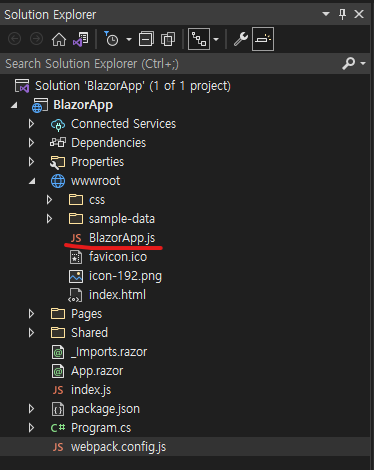Image resolution: width=374 pixels, height=470 pixels.
Task: Click the razor icon of App.razor
Action: [58, 371]
